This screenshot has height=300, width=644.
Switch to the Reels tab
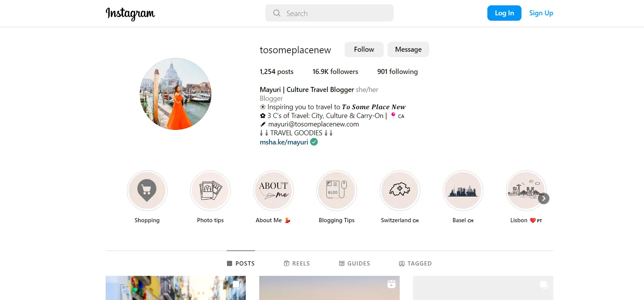pyautogui.click(x=297, y=264)
